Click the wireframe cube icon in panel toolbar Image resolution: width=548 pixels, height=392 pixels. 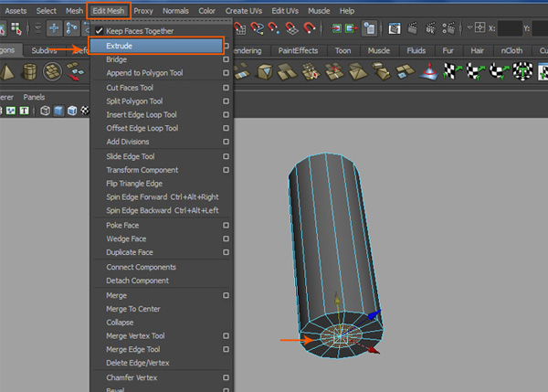click(45, 111)
